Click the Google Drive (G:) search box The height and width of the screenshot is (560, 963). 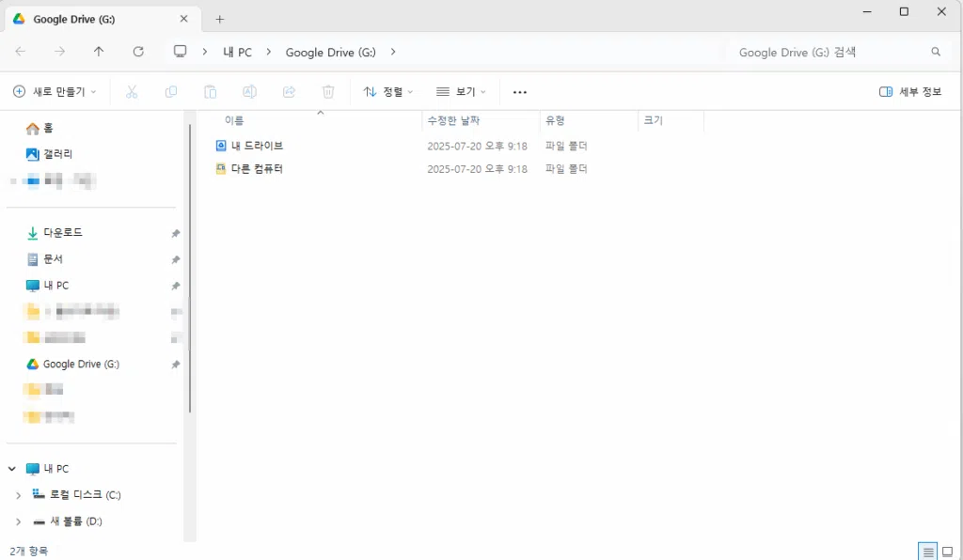(828, 53)
